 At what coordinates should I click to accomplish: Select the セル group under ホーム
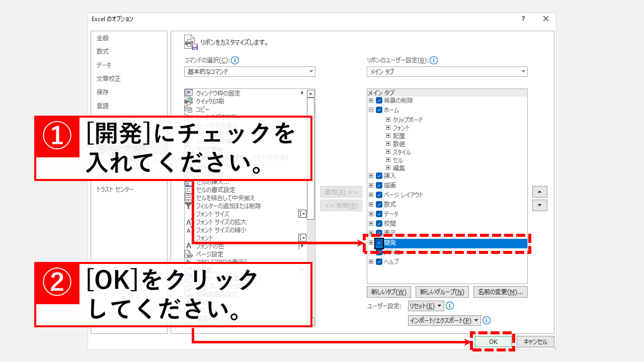[398, 160]
